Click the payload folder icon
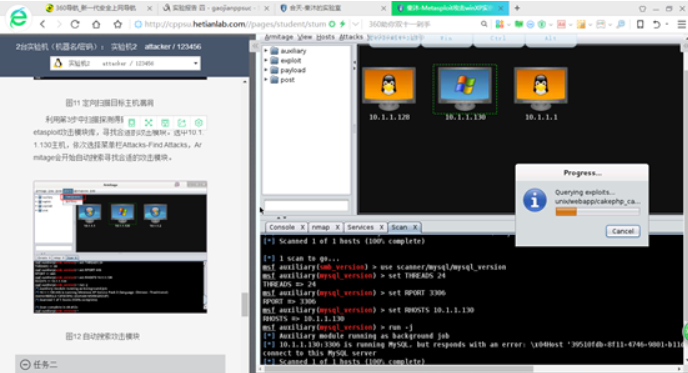 pos(275,70)
